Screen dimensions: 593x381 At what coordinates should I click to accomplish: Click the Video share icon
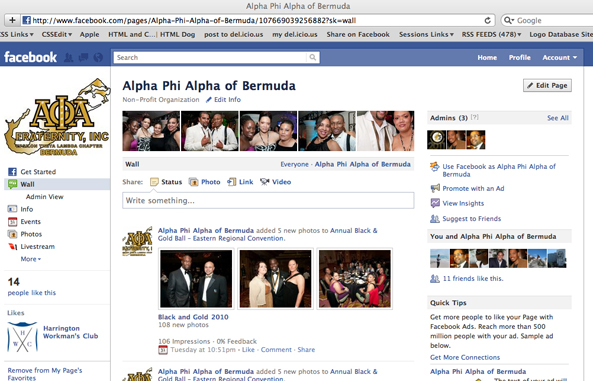point(265,182)
